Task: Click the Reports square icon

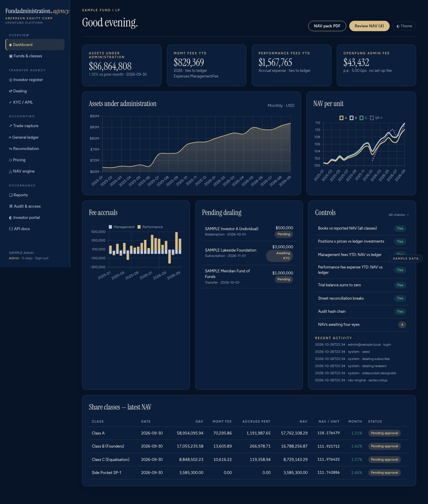Action: [11, 195]
